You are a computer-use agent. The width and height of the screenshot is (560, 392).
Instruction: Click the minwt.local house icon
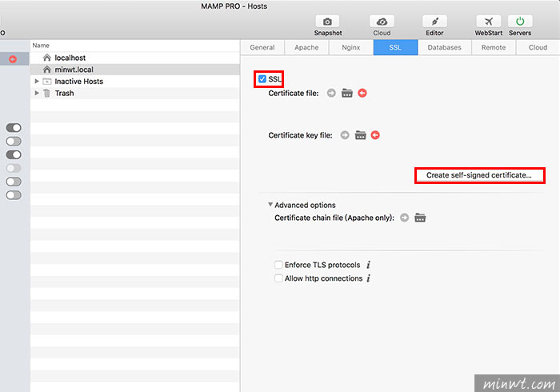pos(46,70)
